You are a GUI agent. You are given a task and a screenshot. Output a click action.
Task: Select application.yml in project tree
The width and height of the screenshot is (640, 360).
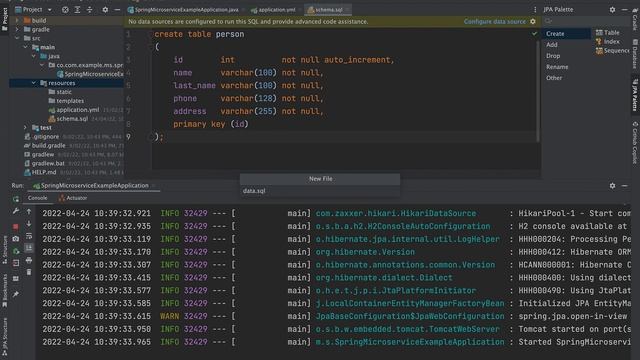point(78,110)
